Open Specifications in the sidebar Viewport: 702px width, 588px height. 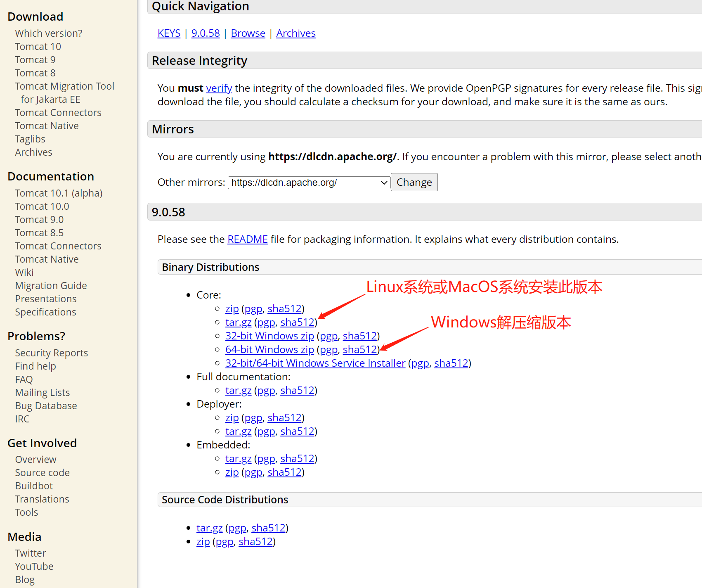coord(45,312)
